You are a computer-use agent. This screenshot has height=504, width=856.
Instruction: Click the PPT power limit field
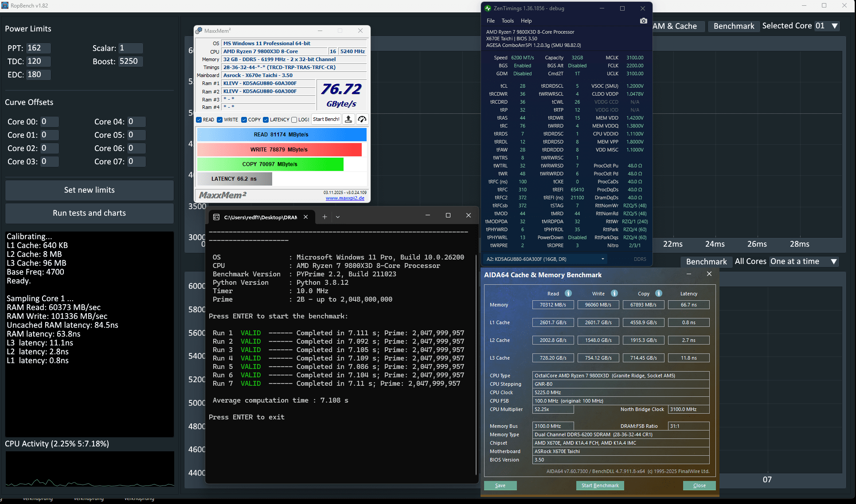38,48
